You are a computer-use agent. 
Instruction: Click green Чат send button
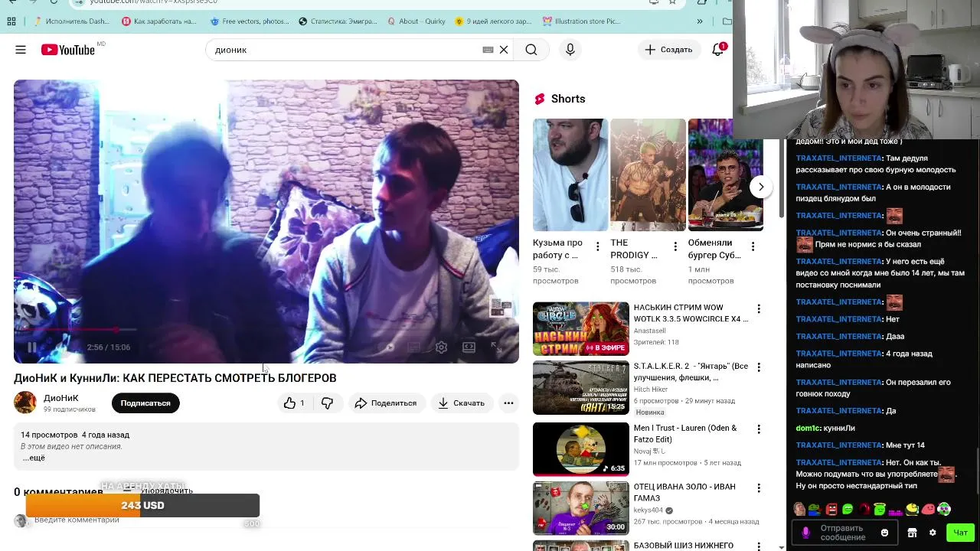[x=960, y=533]
